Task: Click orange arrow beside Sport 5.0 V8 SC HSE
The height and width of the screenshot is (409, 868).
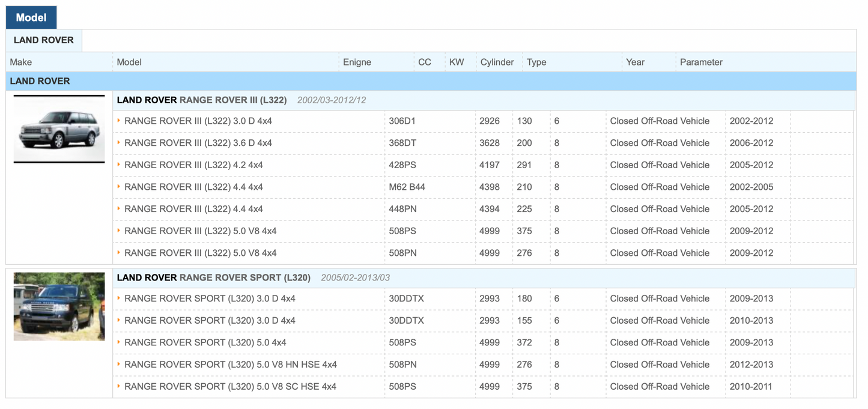Action: coord(119,386)
